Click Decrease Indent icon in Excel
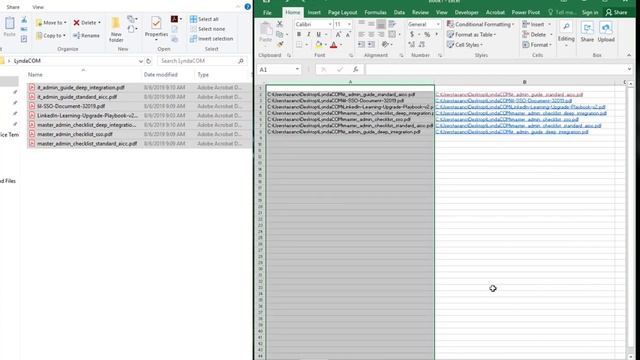Image resolution: width=640 pixels, height=360 pixels. point(362,44)
